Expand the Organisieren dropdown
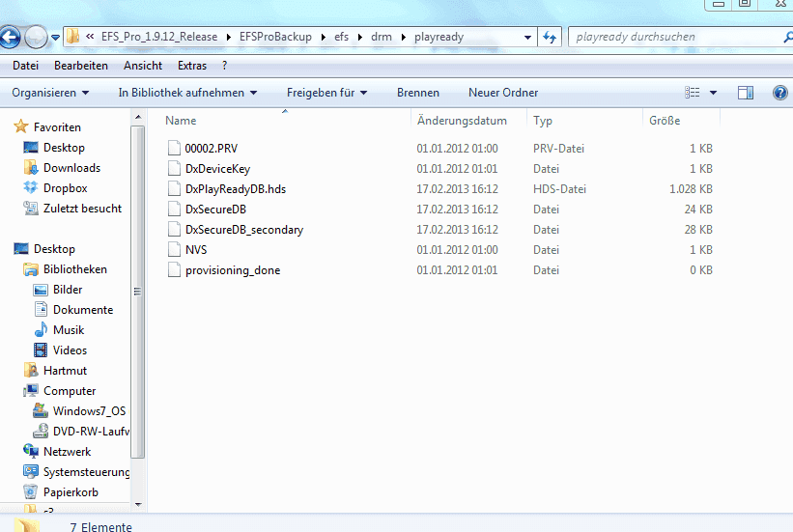The image size is (793, 532). click(x=50, y=93)
